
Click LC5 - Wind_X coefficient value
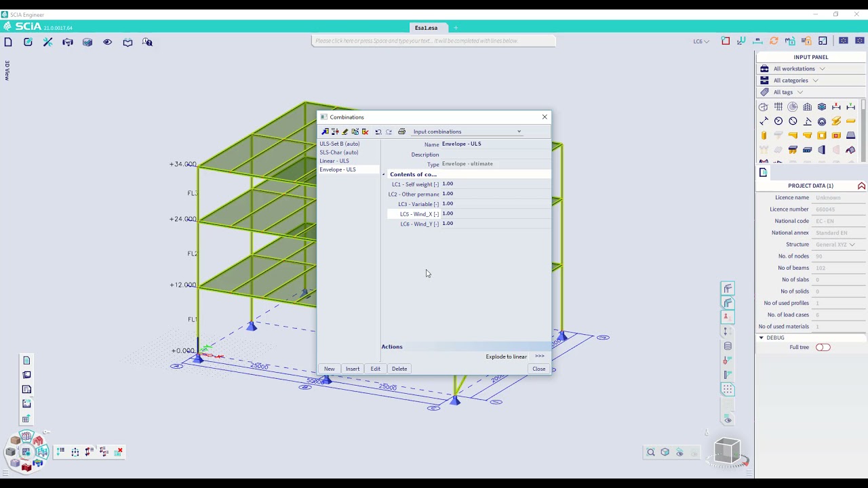tap(496, 213)
